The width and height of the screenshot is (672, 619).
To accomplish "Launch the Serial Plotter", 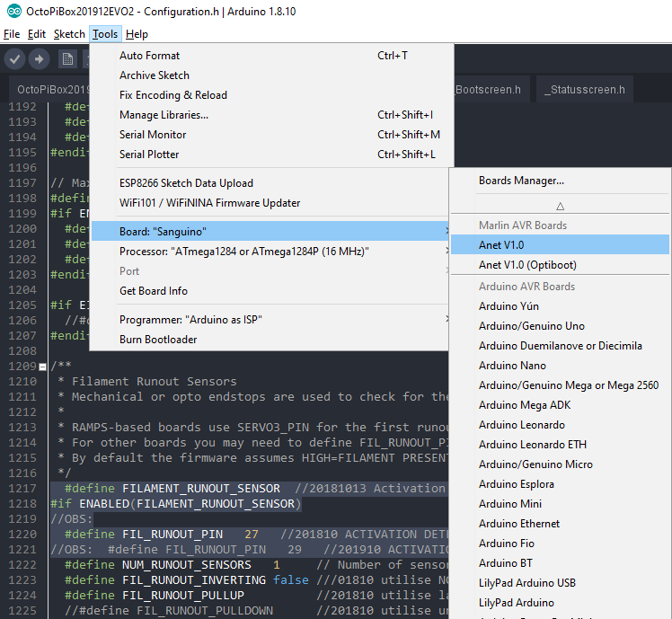I will tap(270, 155).
